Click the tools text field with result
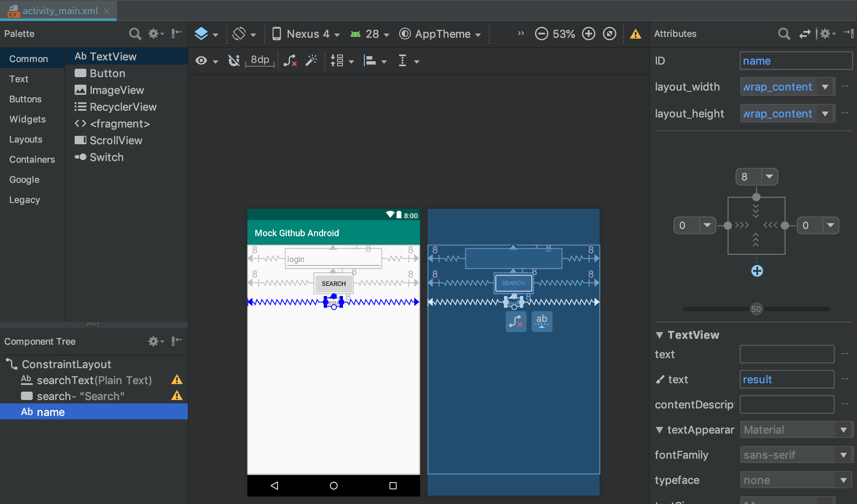The height and width of the screenshot is (504, 857). click(x=787, y=379)
